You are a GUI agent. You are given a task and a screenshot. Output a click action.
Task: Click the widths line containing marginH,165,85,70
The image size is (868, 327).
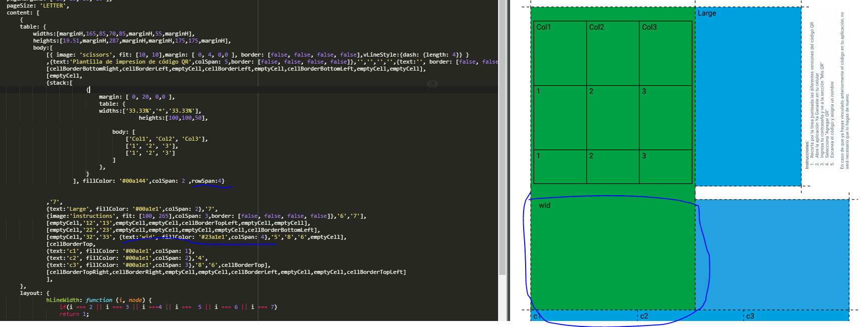[x=114, y=34]
